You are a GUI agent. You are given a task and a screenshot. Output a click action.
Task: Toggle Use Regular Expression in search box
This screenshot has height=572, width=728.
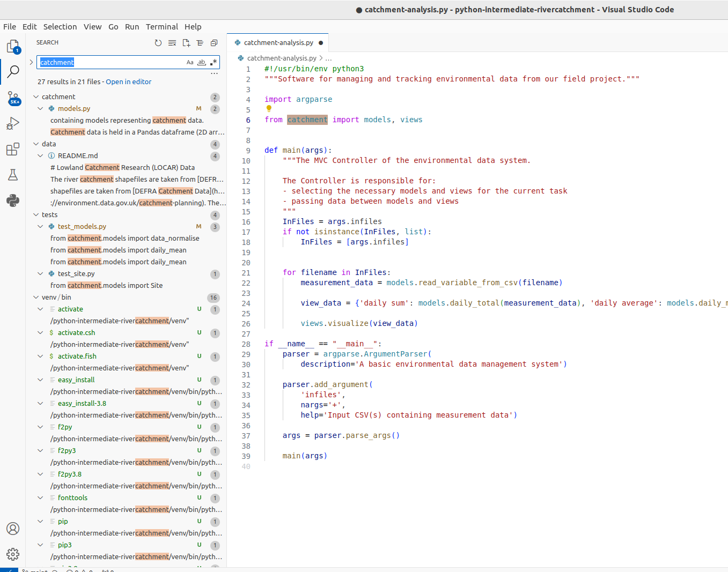tap(213, 62)
